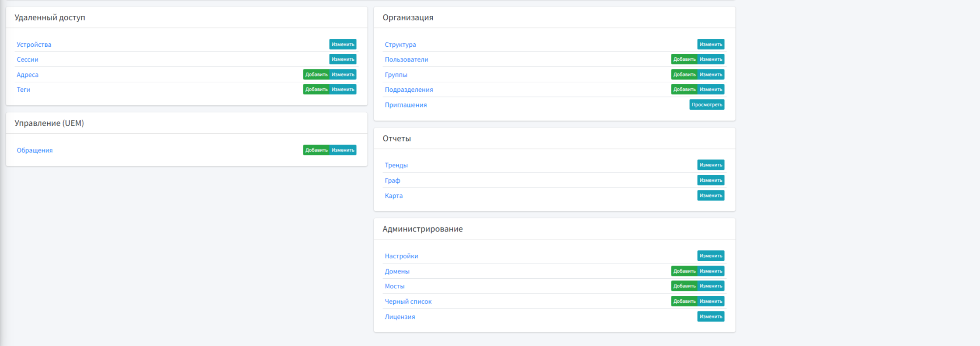Open the Карта report link
This screenshot has width=980, height=346.
pyautogui.click(x=394, y=196)
